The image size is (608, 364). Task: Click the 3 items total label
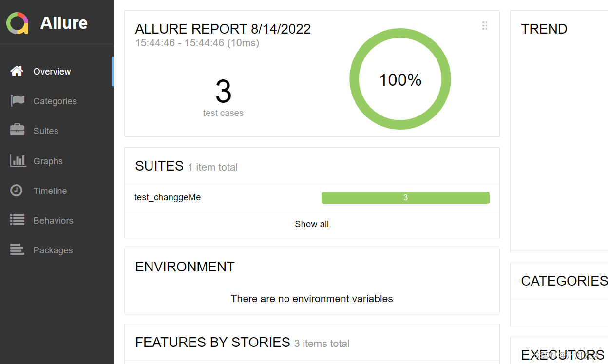(x=322, y=344)
